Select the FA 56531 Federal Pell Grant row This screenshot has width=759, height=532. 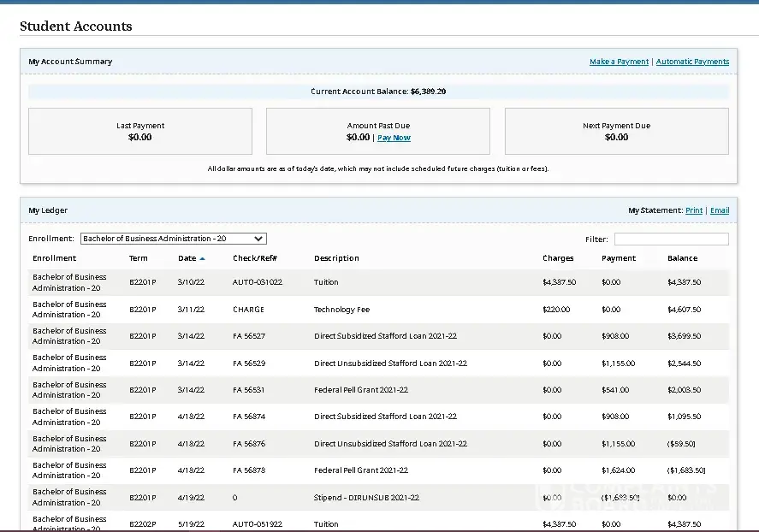click(x=360, y=390)
